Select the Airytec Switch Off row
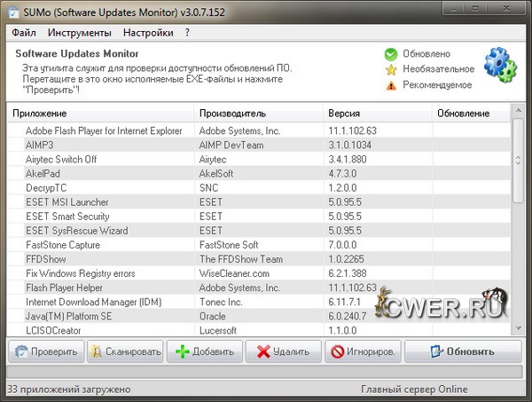 pyautogui.click(x=259, y=159)
